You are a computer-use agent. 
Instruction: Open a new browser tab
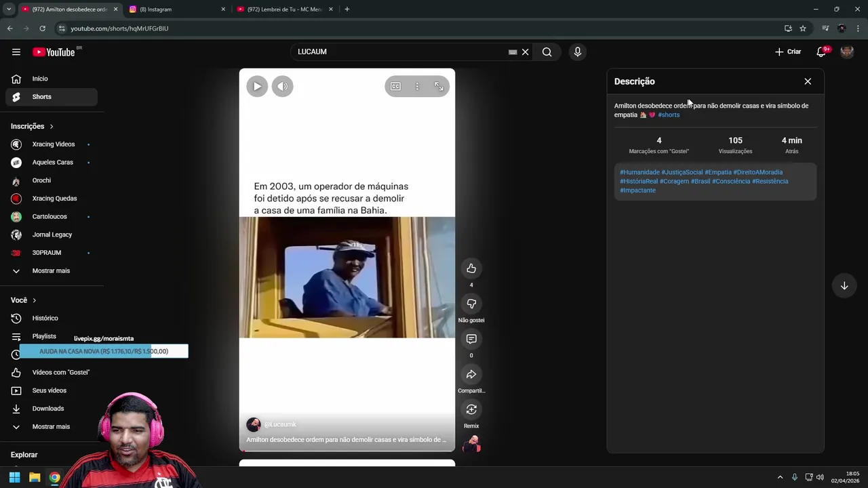(x=347, y=9)
